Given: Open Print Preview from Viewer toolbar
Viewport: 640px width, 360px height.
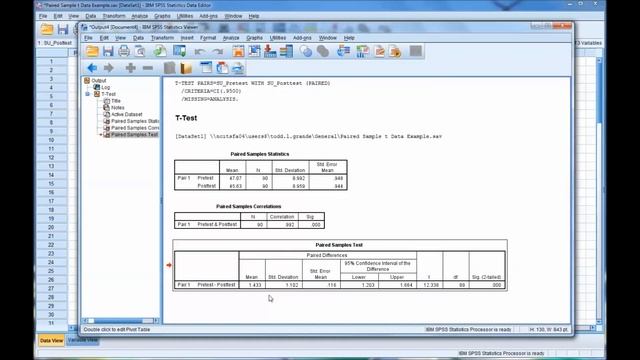Looking at the screenshot, I should click(x=140, y=51).
